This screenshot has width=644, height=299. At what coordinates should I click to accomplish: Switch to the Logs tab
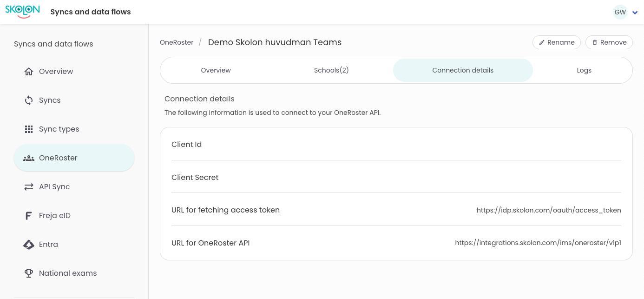[584, 70]
